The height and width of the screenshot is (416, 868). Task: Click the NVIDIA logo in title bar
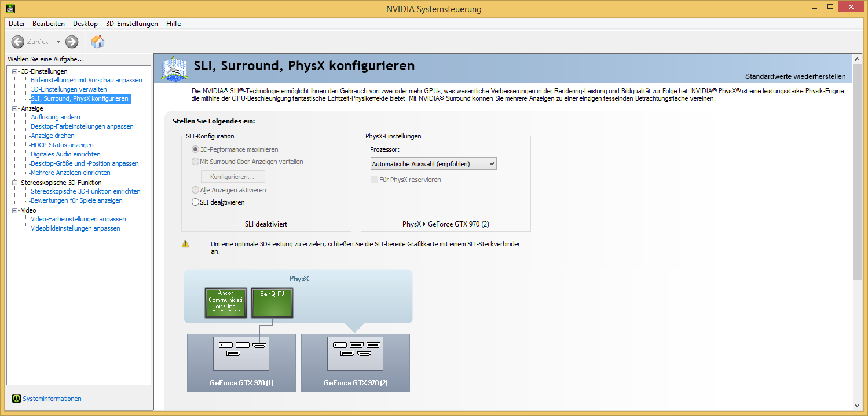[x=9, y=8]
